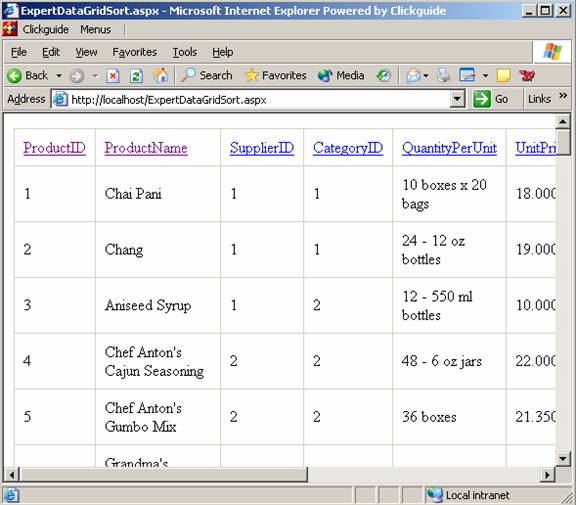Open the Favorites menu
Screen dimensions: 576x505
134,52
